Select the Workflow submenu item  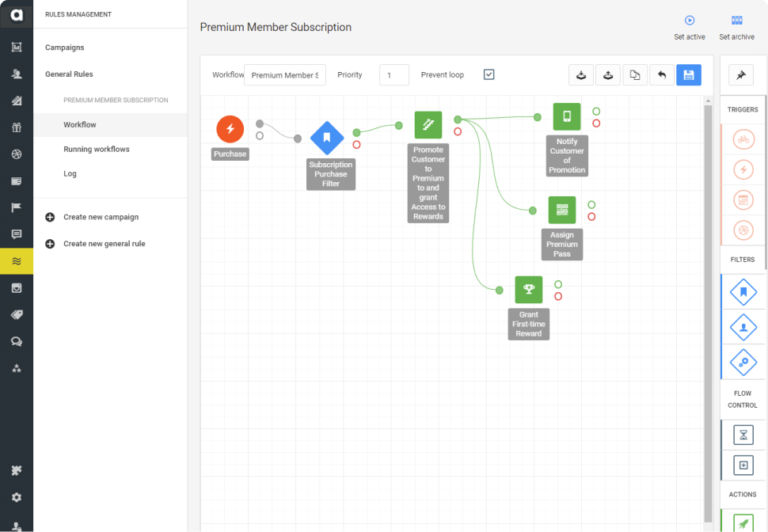click(80, 125)
